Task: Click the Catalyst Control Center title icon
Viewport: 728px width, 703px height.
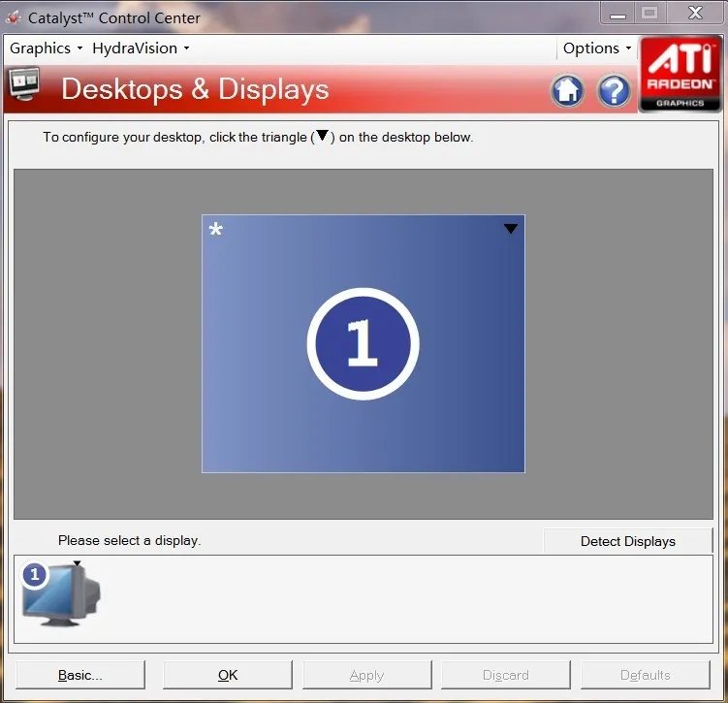Action: coord(14,17)
